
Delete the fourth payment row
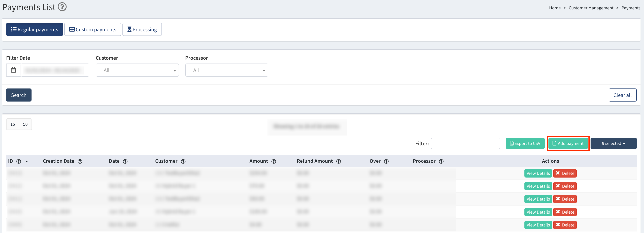565,212
